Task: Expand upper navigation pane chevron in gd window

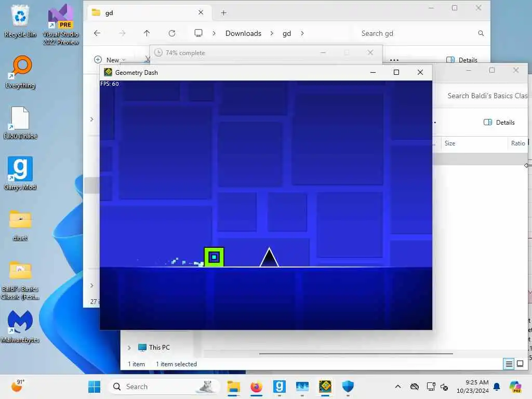Action: click(x=91, y=119)
